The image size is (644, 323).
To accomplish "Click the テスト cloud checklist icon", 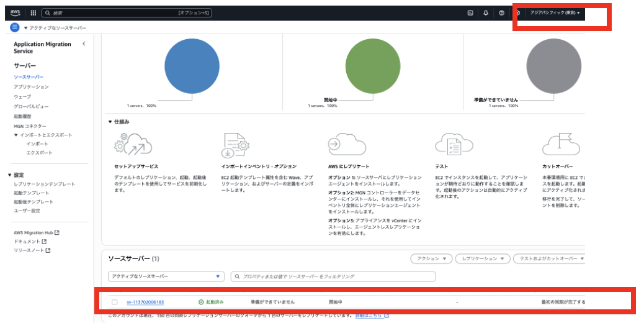I will pyautogui.click(x=454, y=144).
